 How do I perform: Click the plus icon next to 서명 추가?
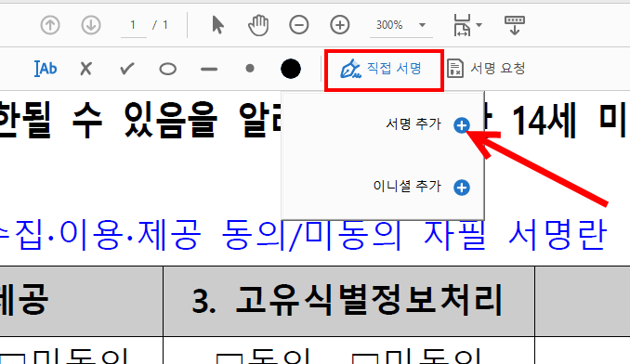coord(462,125)
